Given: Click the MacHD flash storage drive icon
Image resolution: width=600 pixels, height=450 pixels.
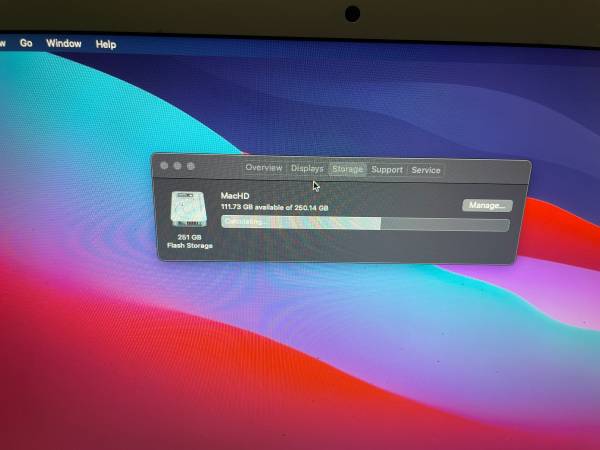Looking at the screenshot, I should coord(185,210).
